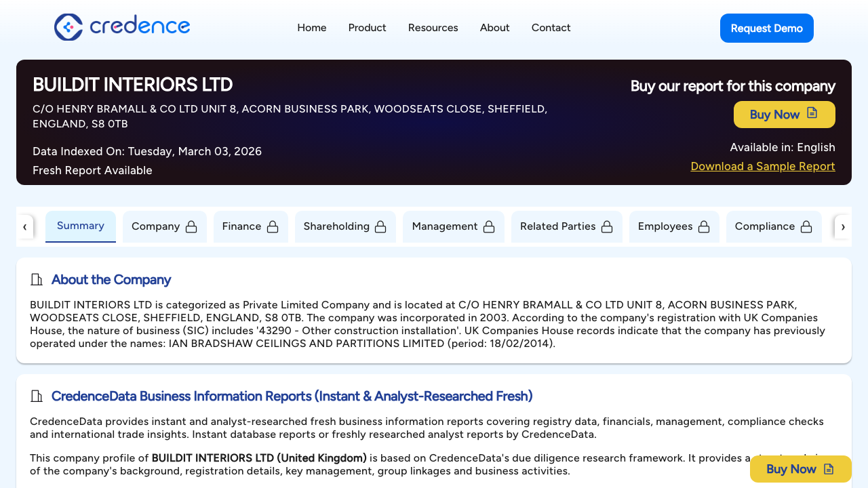Click the lock icon on Related Parties tab
The height and width of the screenshot is (488, 868).
pyautogui.click(x=607, y=226)
